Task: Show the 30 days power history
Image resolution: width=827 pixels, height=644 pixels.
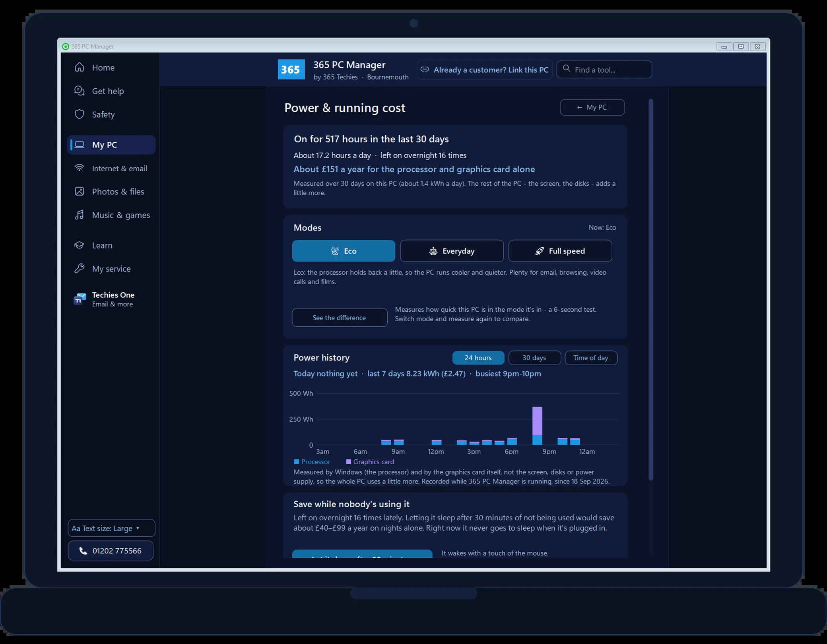Action: 534,358
